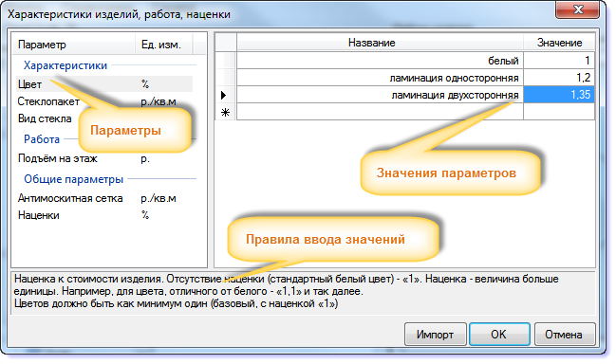616x364 pixels.
Task: Select the ламинация односторонняя cell
Action: 380,78
